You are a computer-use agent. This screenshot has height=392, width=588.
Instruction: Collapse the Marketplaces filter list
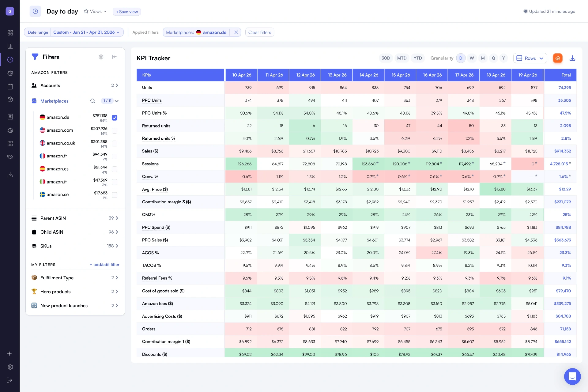(117, 101)
